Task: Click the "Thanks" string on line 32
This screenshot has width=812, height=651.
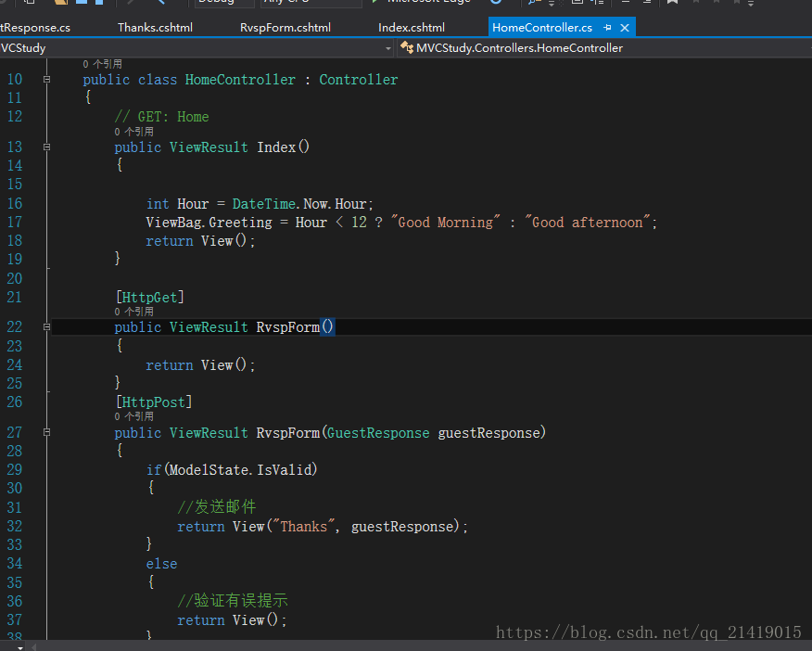Action: coord(303,527)
